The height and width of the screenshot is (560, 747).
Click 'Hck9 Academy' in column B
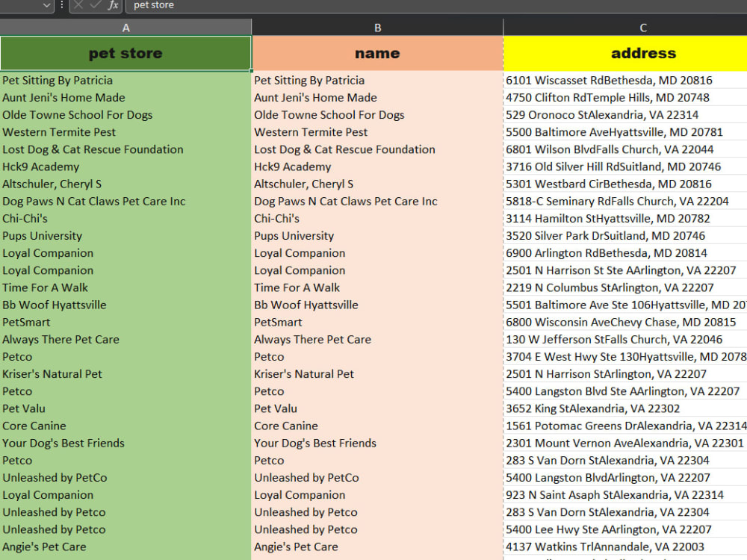pos(293,167)
